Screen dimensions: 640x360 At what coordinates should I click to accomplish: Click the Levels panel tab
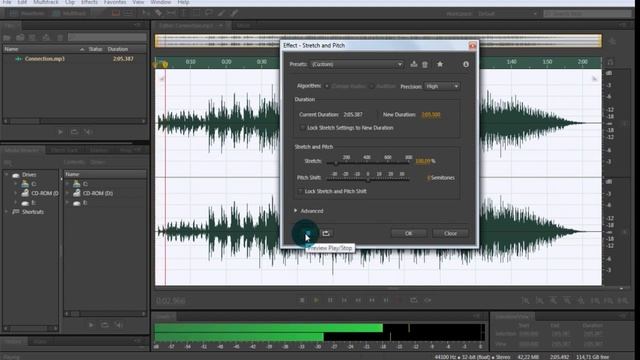pos(163,316)
